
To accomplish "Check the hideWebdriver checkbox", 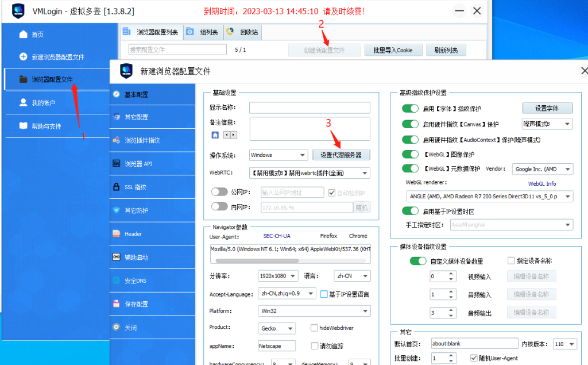I will click(x=314, y=328).
